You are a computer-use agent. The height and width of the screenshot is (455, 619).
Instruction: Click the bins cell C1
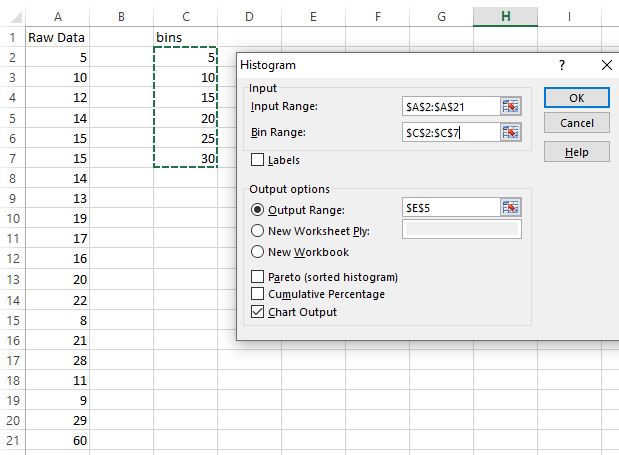pyautogui.click(x=186, y=37)
